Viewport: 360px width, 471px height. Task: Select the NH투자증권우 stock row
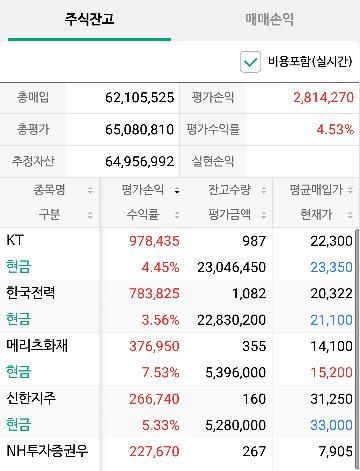click(177, 454)
